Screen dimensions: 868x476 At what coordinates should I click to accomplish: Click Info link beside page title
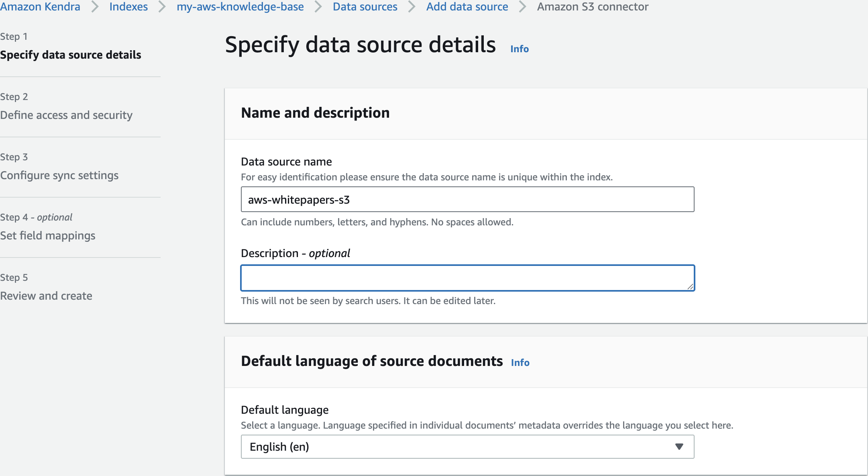[x=520, y=49]
